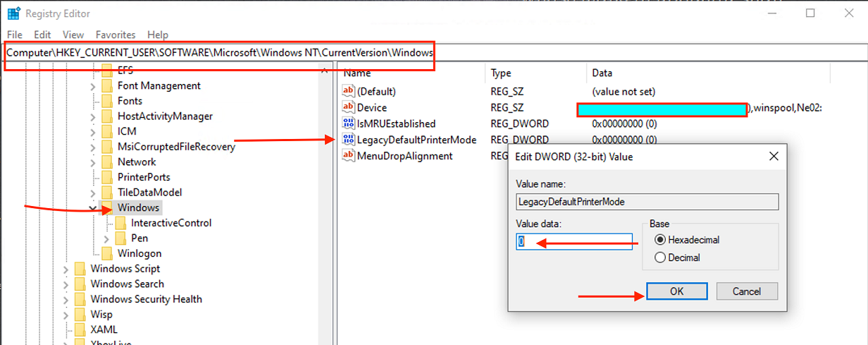Select the Wisp key label
This screenshot has height=345, width=868.
click(x=101, y=314)
